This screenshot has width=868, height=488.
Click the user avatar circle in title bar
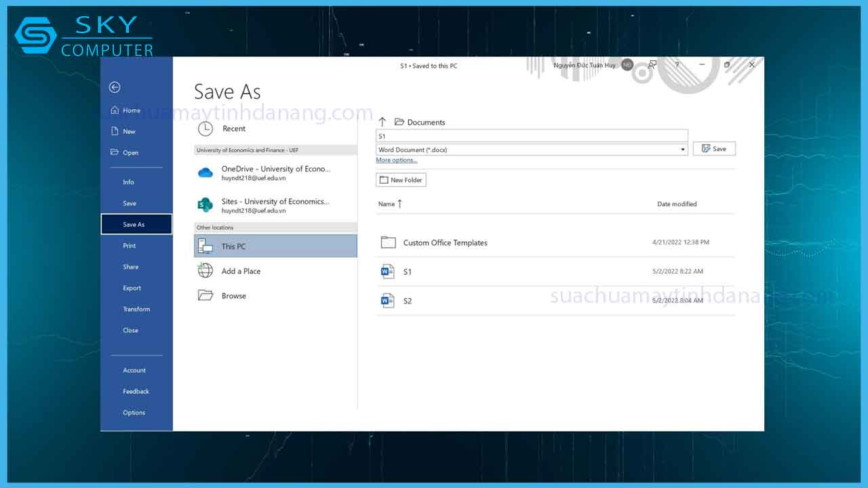(627, 65)
